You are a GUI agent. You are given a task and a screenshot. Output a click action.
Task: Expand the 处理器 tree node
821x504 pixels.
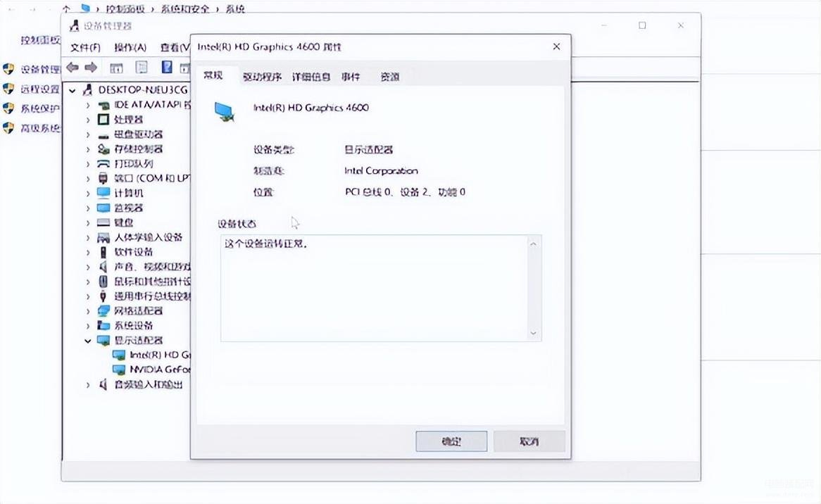87,120
